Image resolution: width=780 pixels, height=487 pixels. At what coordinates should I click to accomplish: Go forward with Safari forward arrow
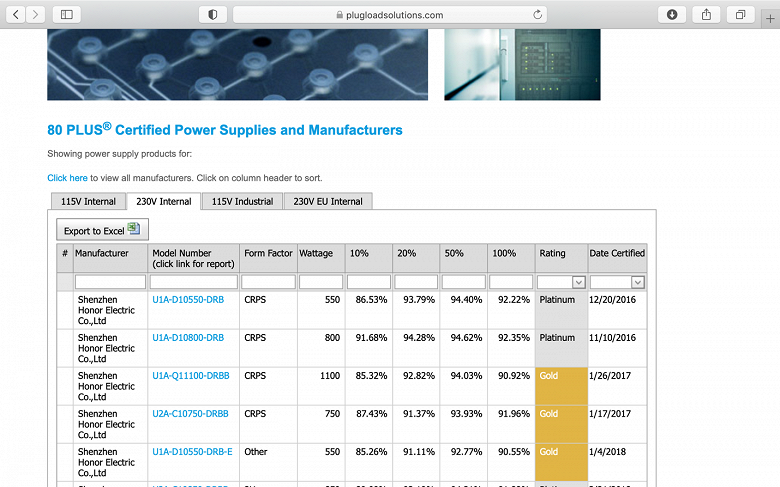click(x=35, y=14)
